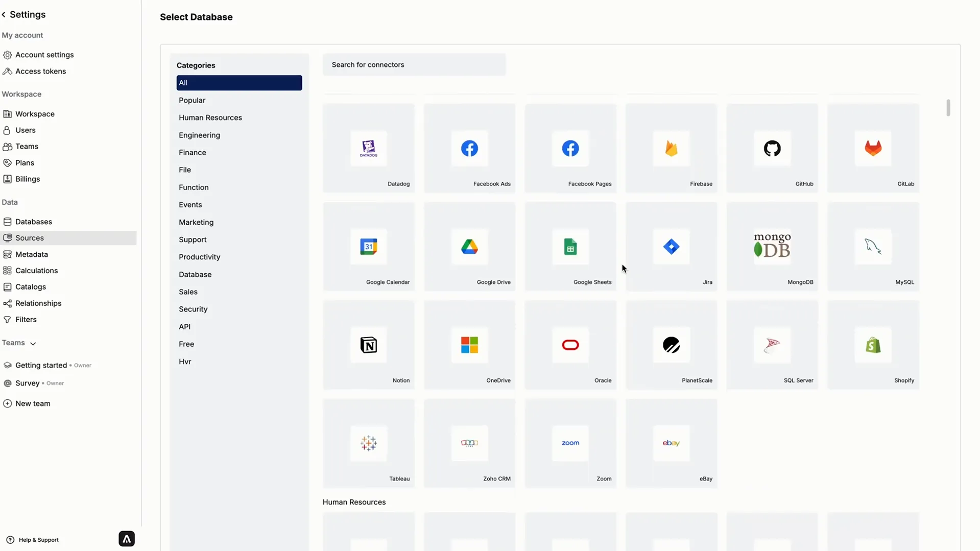Viewport: 980px width, 551px height.
Task: Filter by Database category
Action: [195, 275]
